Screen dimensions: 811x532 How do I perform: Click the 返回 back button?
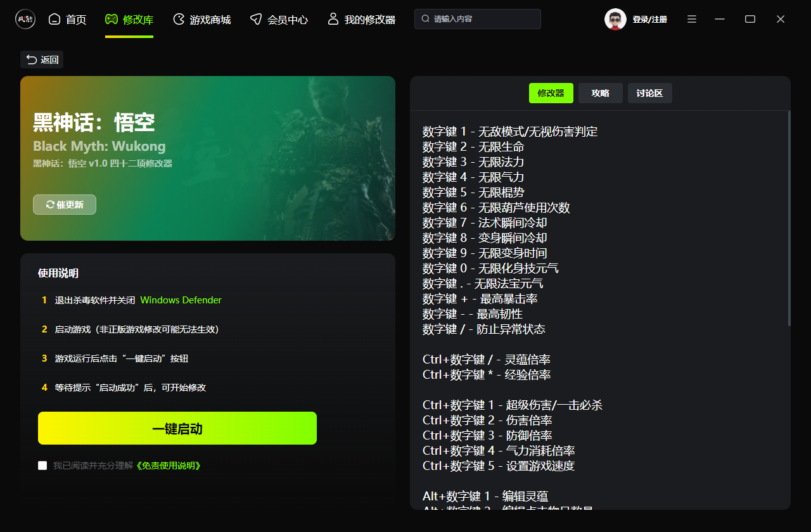tap(42, 60)
